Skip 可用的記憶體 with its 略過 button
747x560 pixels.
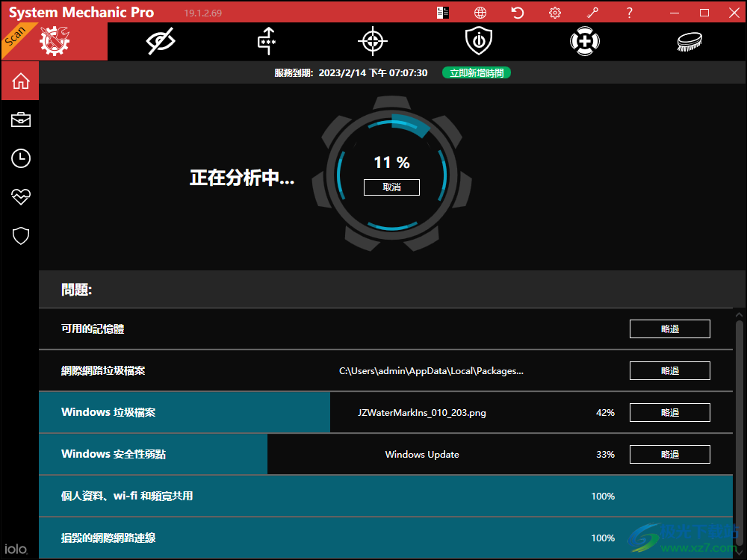tap(670, 329)
